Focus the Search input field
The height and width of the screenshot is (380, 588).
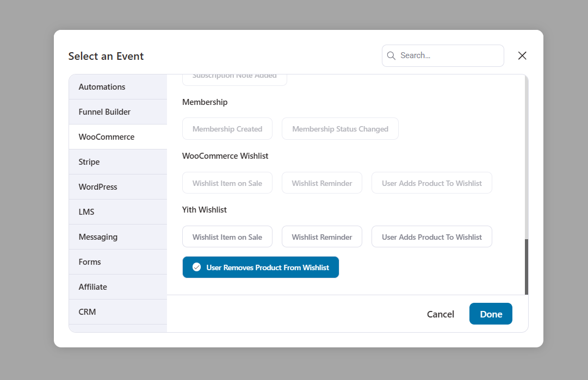click(443, 56)
